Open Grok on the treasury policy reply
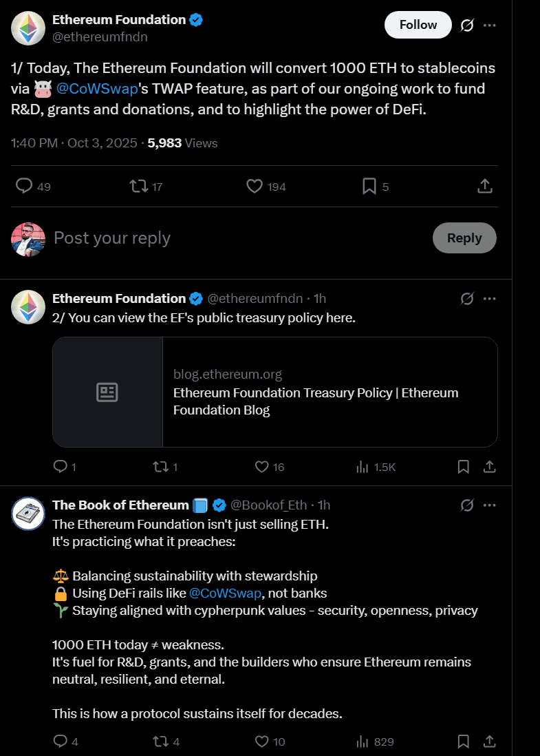 (x=467, y=298)
